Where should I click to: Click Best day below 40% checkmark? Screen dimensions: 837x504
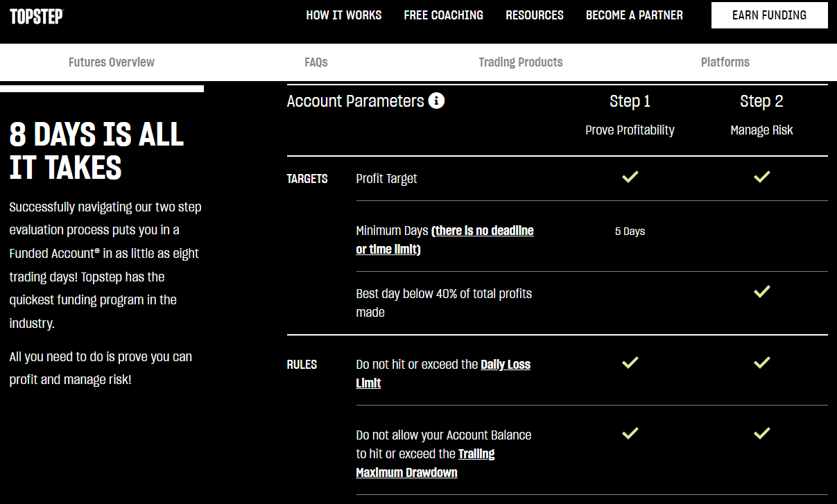pos(761,292)
